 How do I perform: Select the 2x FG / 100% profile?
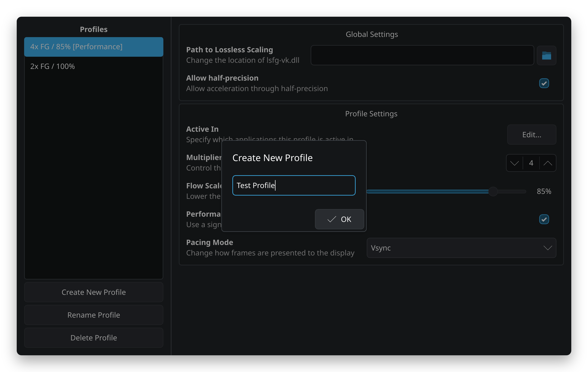(x=93, y=66)
